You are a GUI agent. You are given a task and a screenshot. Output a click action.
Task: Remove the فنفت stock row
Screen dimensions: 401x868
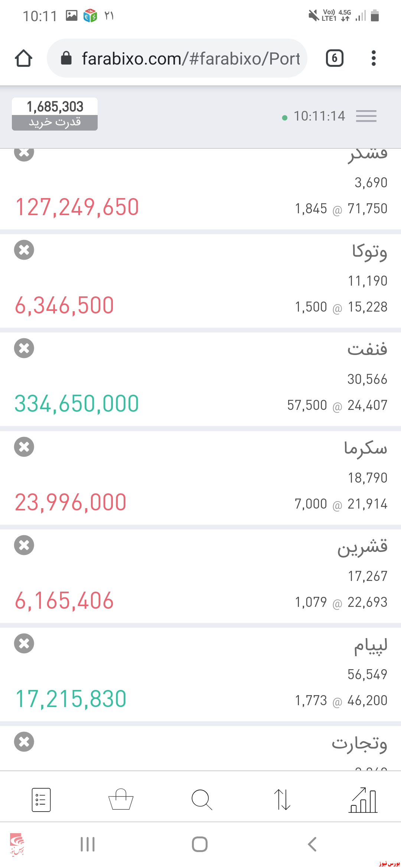pos(24,348)
